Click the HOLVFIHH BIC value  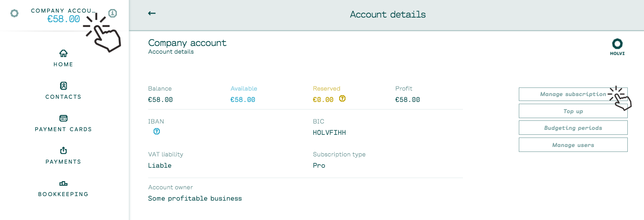[x=330, y=133]
